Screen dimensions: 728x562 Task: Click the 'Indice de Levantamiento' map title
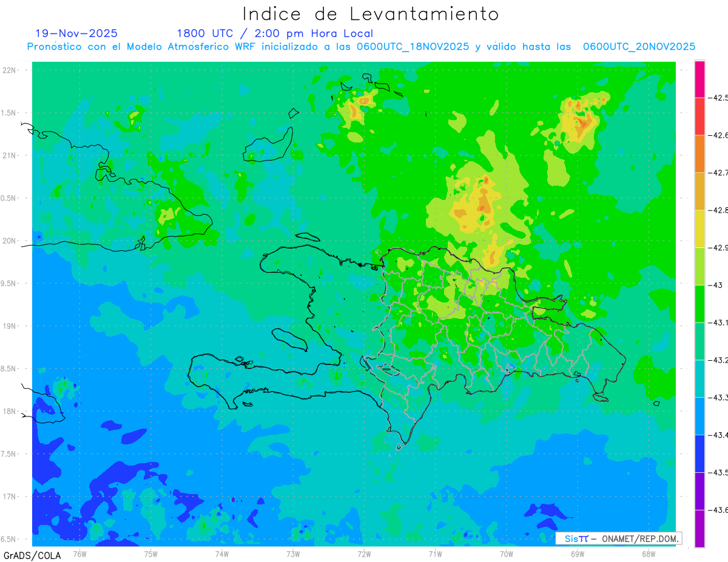tap(371, 14)
